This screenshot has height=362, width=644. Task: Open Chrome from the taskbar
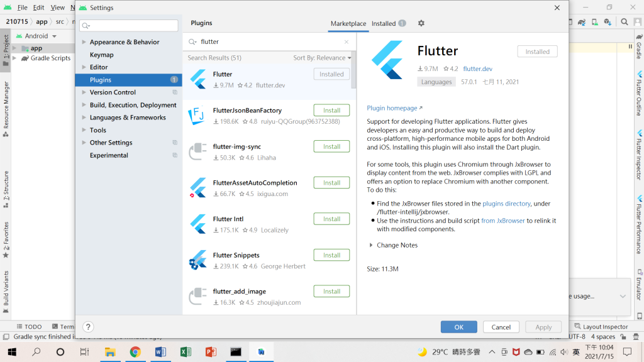coord(135,352)
